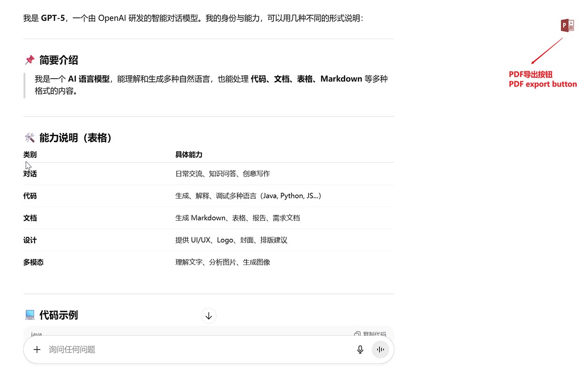588x368 pixels.
Task: Click the 提供 UI/UX、Logo cell
Action: [232, 240]
